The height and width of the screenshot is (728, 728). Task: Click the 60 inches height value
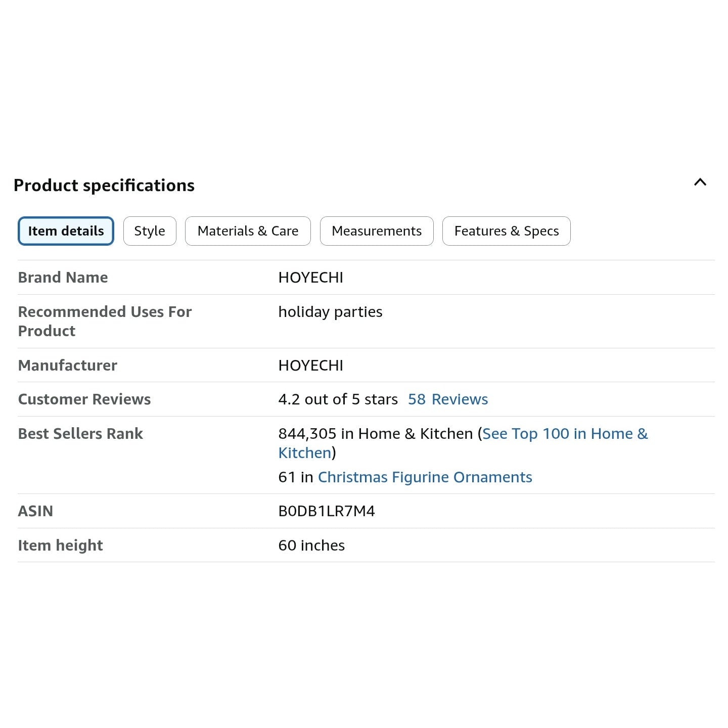click(x=311, y=545)
